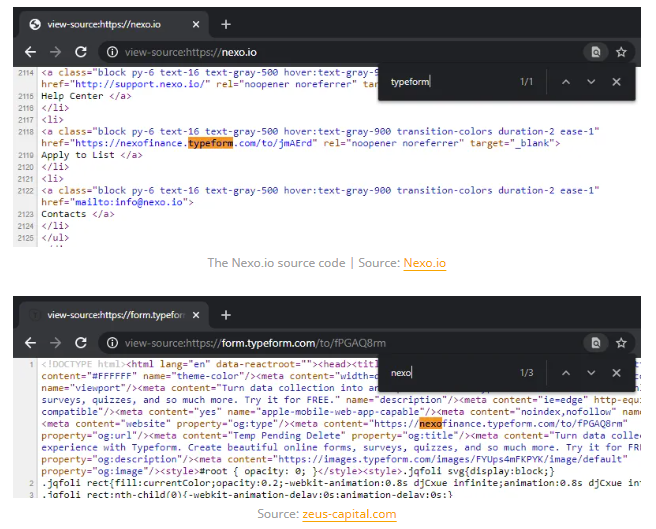This screenshot has width=656, height=529.
Task: Select the view-source:https://form.typeform tab
Action: [x=113, y=315]
